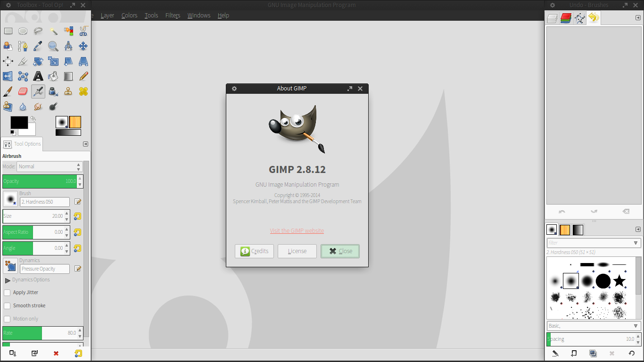Decrease the Angle value with down stepper

pos(67,251)
